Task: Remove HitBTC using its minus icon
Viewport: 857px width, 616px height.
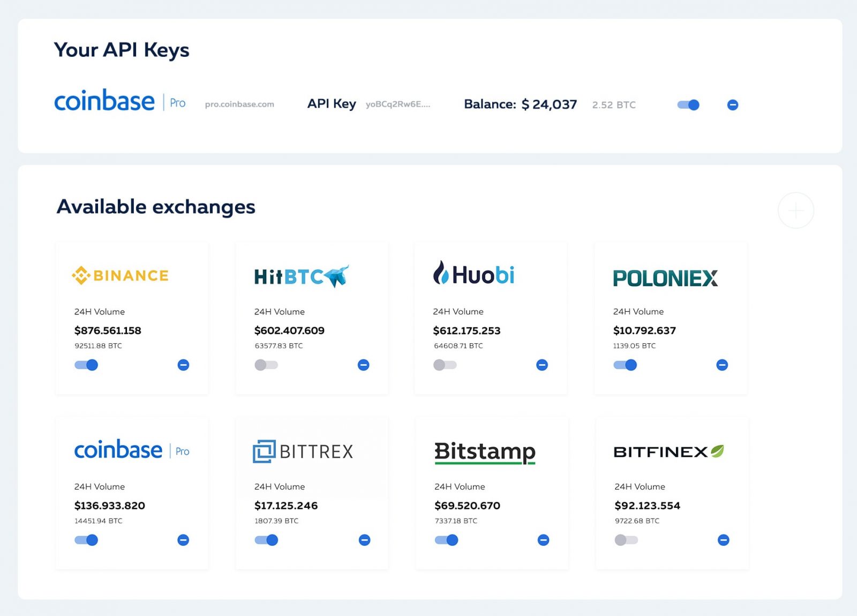Action: pyautogui.click(x=363, y=365)
